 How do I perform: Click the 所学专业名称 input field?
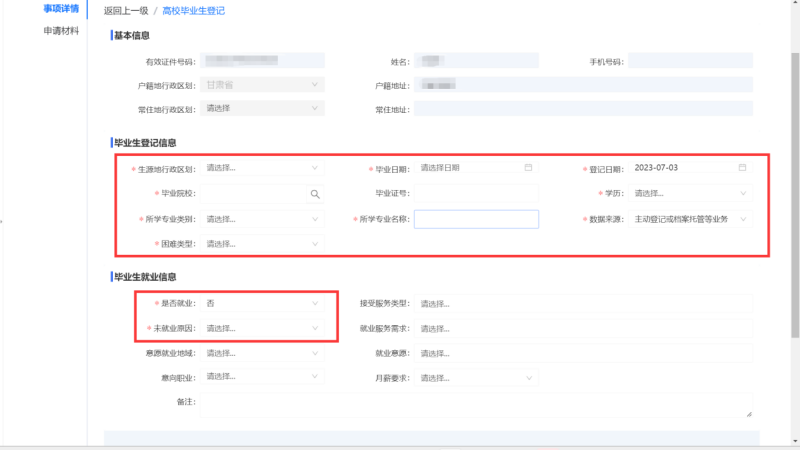(476, 219)
